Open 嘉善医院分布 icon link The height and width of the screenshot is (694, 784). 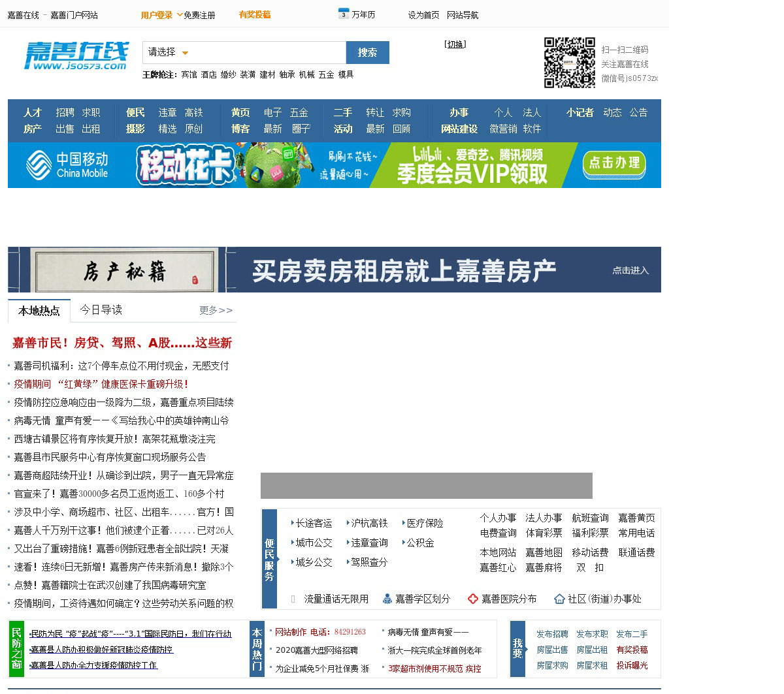[502, 599]
